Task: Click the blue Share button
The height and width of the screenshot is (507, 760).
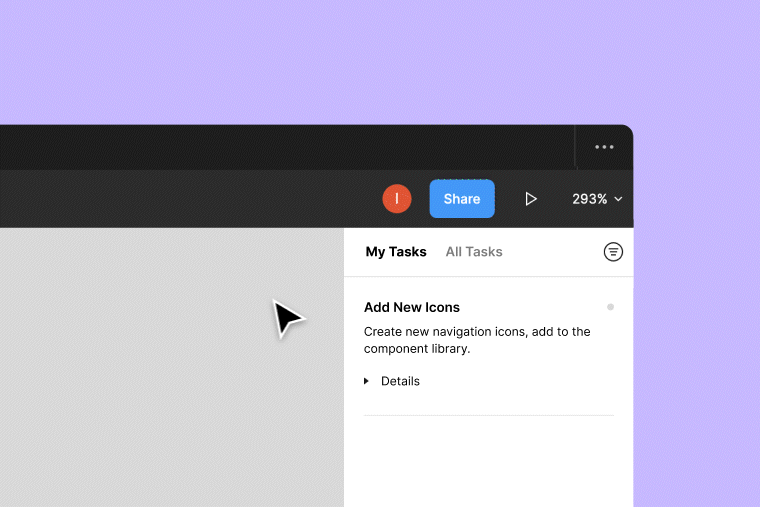Action: point(462,199)
